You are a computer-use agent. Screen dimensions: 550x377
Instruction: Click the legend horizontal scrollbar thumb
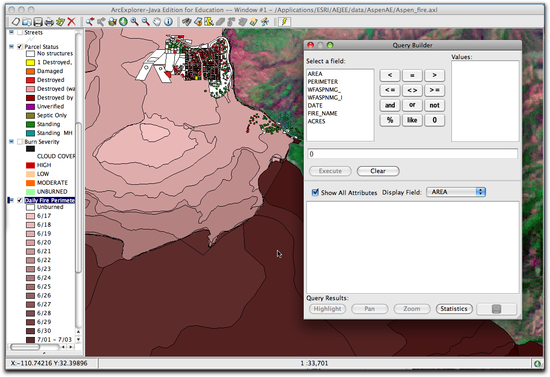pos(25,347)
